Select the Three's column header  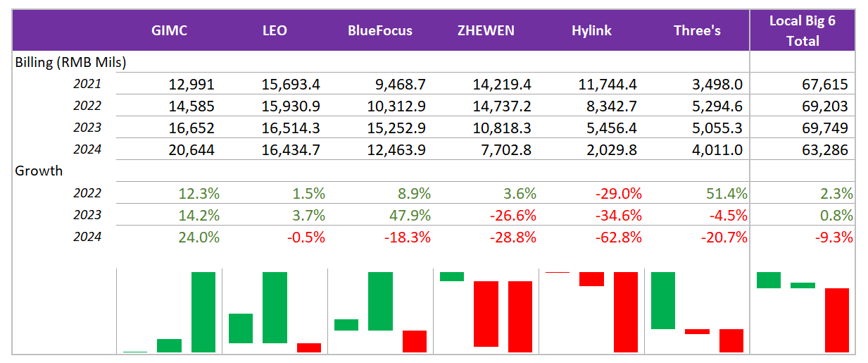[x=697, y=30]
